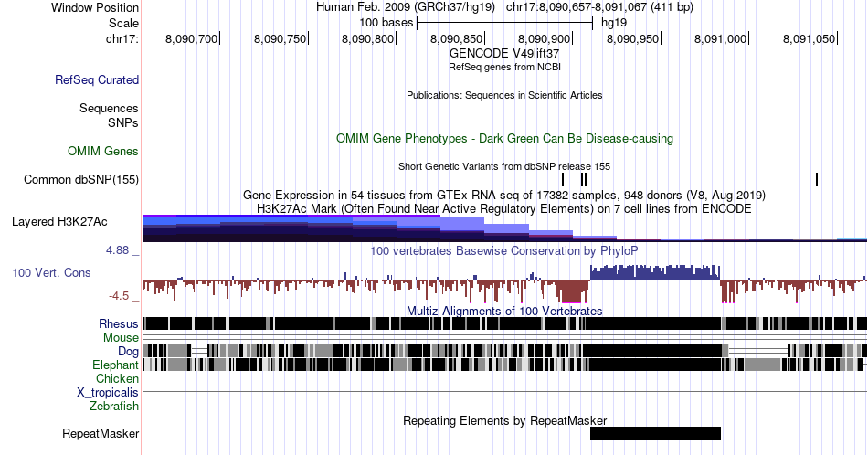Viewport: 868px width, 455px height.
Task: Click the Sequences track label
Action: pyautogui.click(x=109, y=108)
